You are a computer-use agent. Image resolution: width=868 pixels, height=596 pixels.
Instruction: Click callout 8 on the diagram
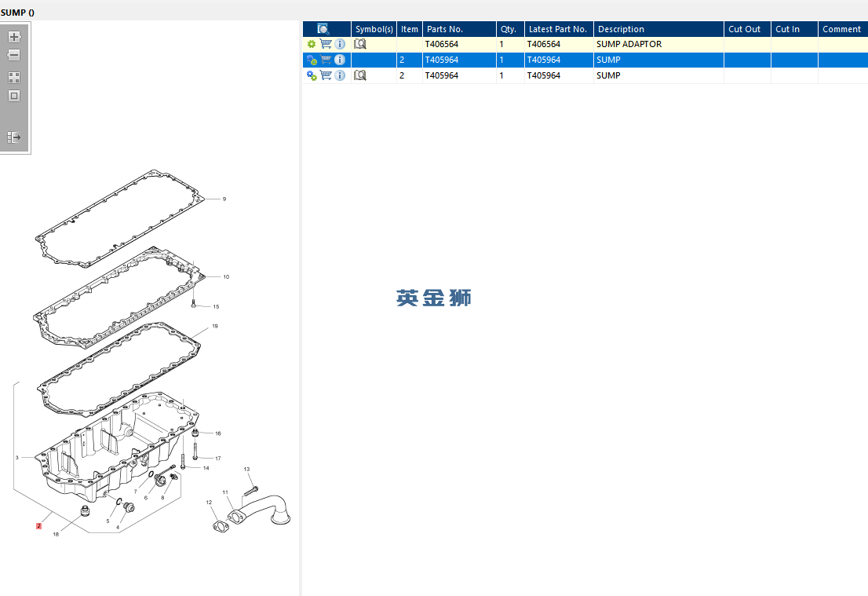162,498
